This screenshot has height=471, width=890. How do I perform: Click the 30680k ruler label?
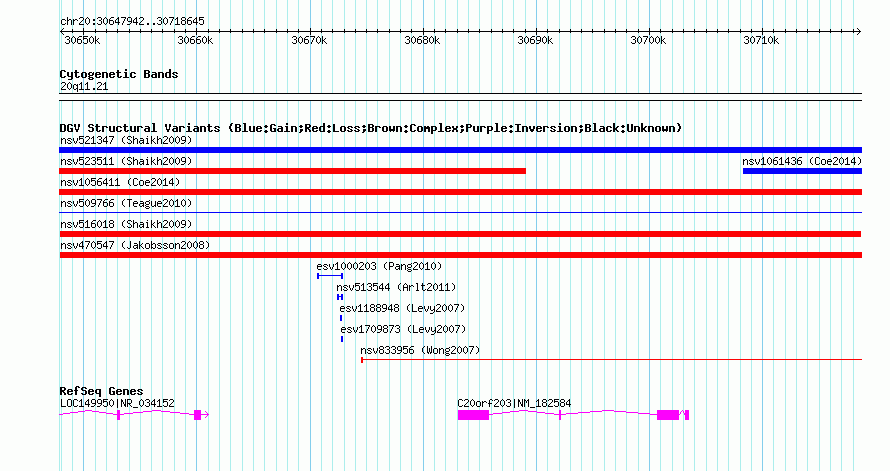[x=422, y=40]
